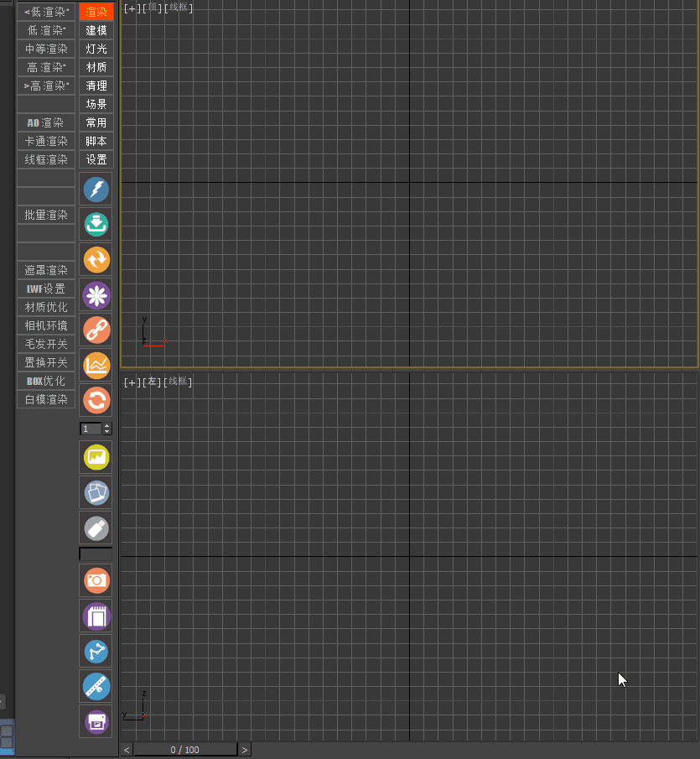Viewport: 700px width, 759px height.
Task: Click the 0 / 100 time slider
Action: [x=185, y=750]
